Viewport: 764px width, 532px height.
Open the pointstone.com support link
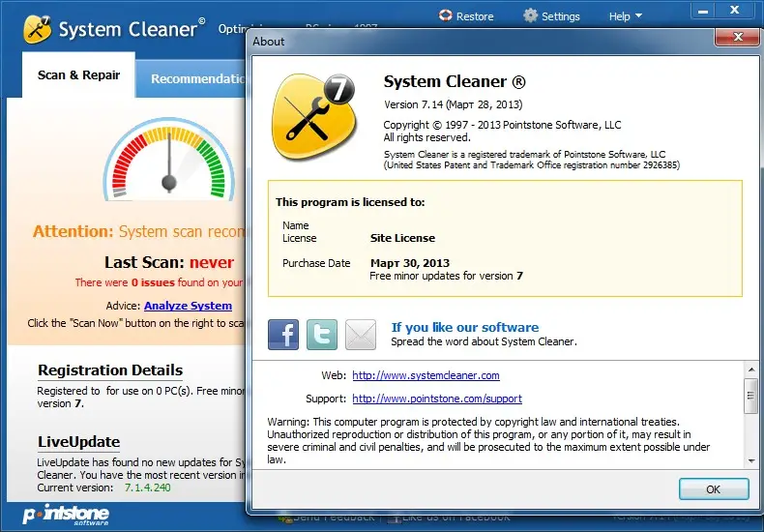click(x=437, y=399)
